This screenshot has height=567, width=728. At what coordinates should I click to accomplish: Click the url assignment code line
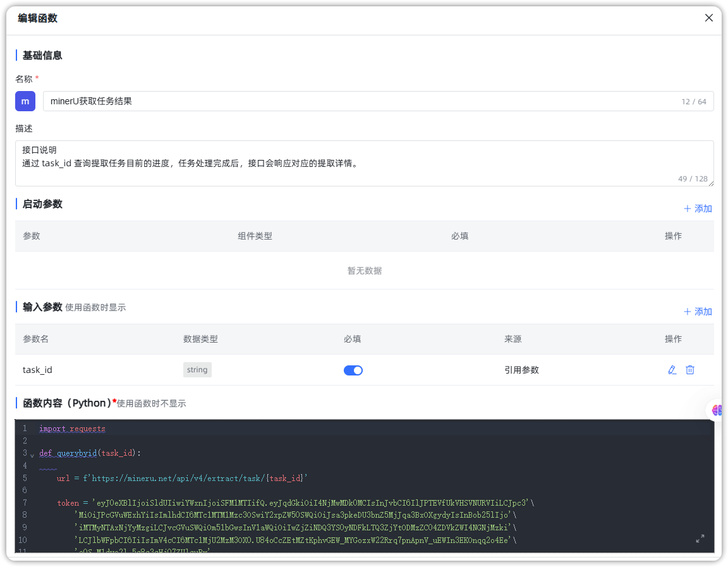182,479
